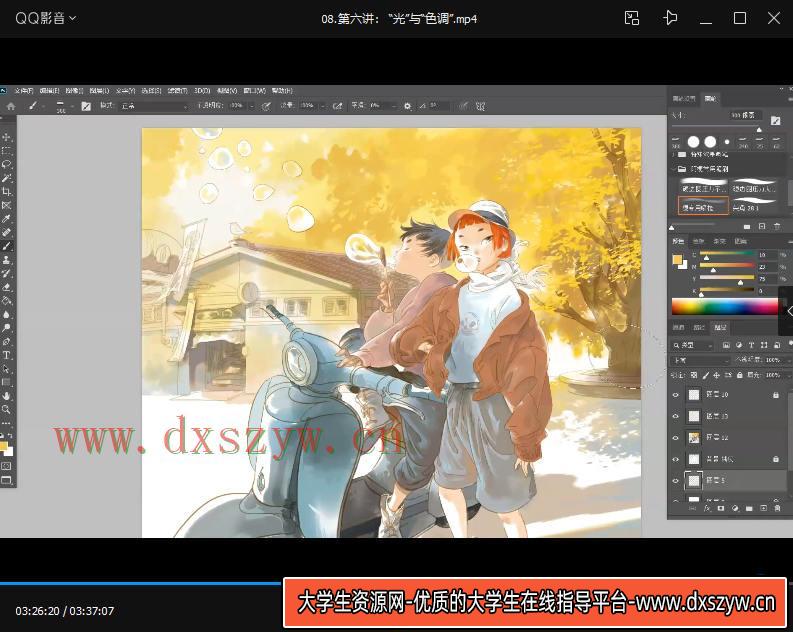
Task: Open the brush tool preset picker
Action: [x=35, y=106]
